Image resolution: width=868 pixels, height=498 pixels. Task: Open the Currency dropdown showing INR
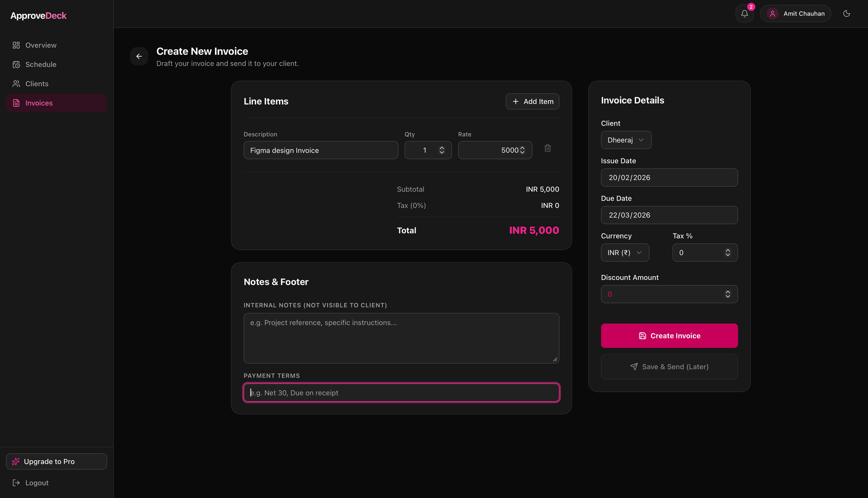tap(625, 252)
